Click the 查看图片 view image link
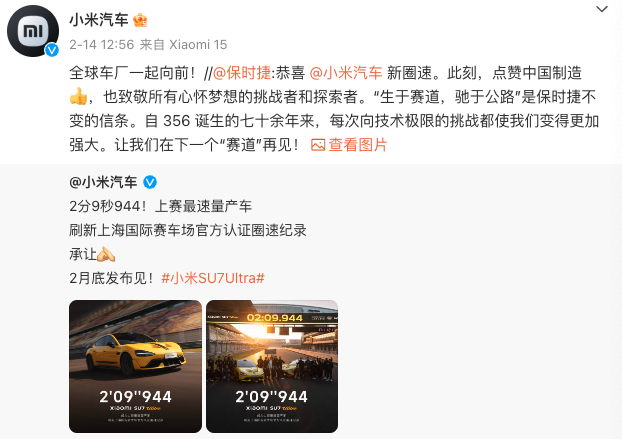Image resolution: width=622 pixels, height=439 pixels. 358,145
